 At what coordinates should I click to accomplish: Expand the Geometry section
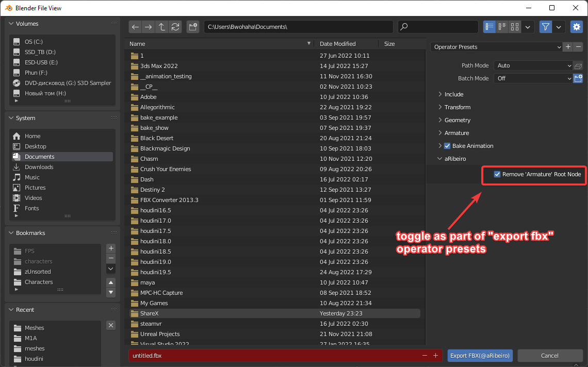coord(454,120)
